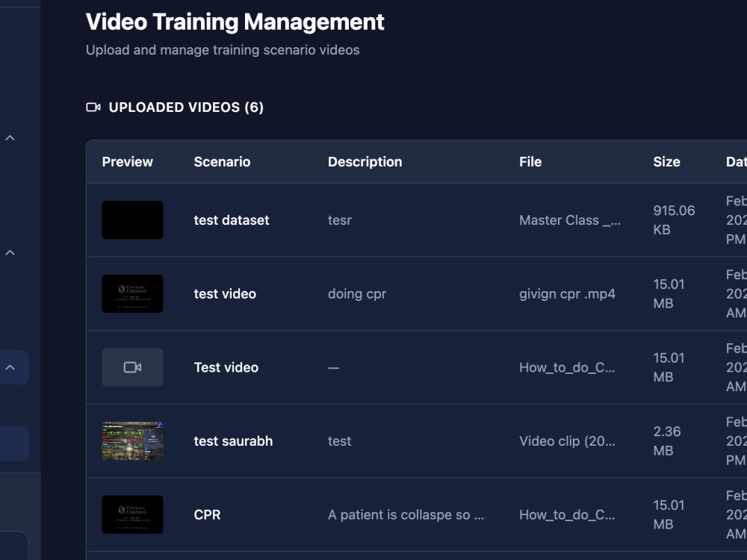
Task: Sort by the Size column header
Action: [x=666, y=162]
